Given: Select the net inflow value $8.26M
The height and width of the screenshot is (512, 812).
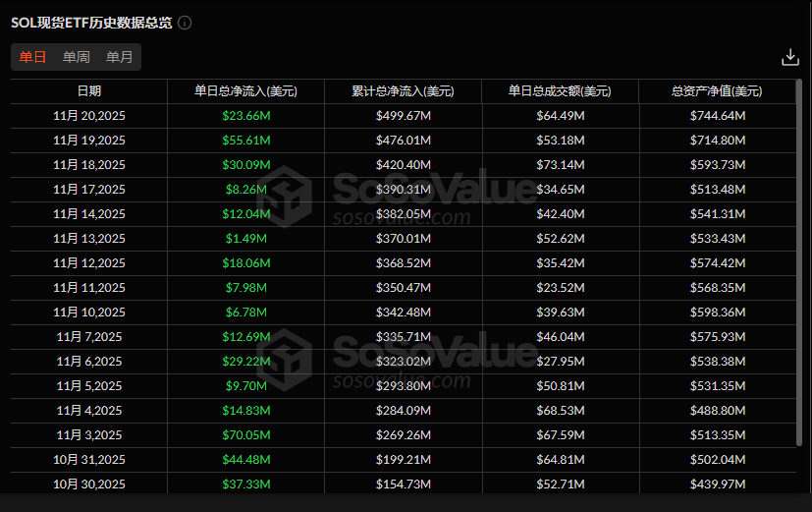Looking at the screenshot, I should pyautogui.click(x=246, y=190).
